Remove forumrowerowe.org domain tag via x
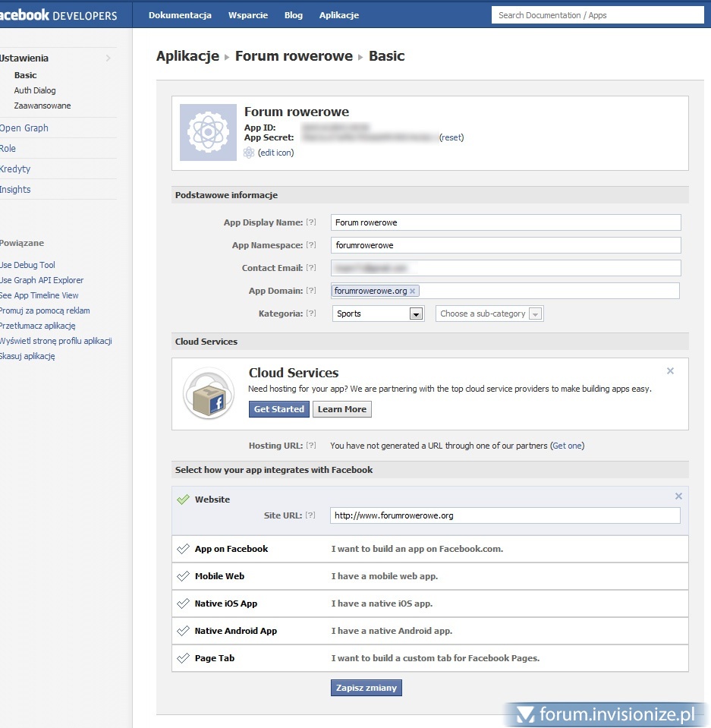Viewport: 711px width, 728px height. (x=413, y=291)
